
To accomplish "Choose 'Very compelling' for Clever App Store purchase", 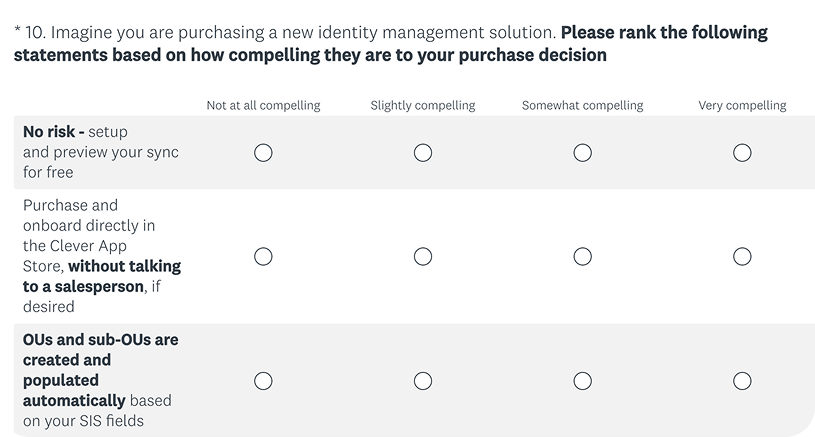I will click(x=742, y=256).
